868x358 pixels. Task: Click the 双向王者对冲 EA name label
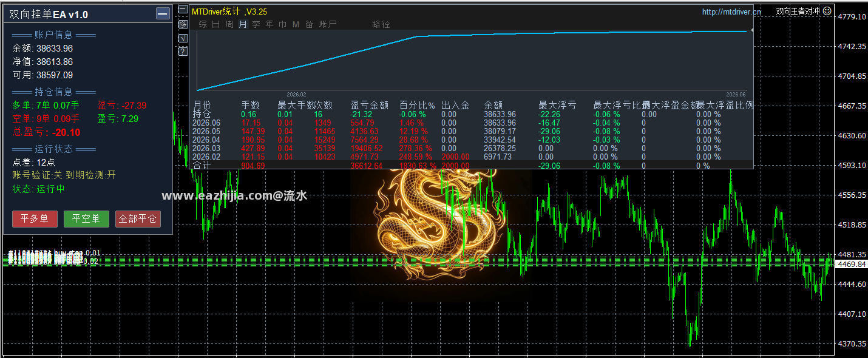point(798,11)
